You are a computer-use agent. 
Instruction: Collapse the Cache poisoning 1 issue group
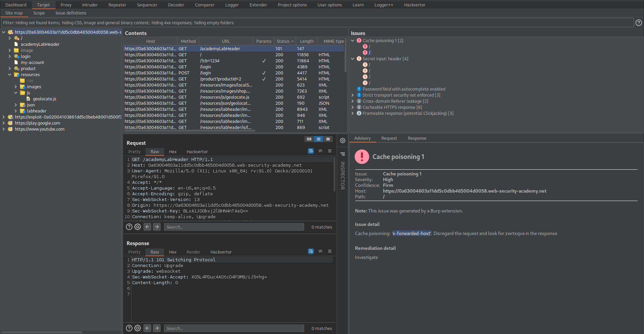click(x=353, y=40)
